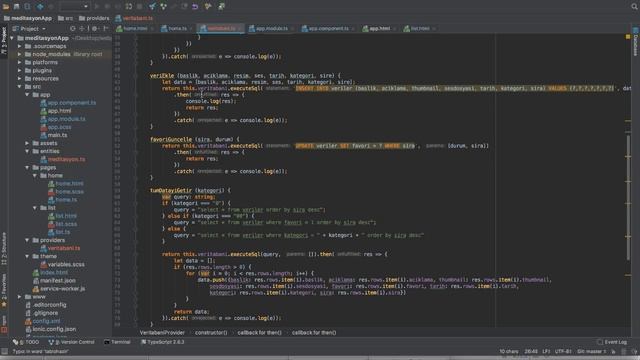Collapse the app folder in tree
Image resolution: width=640 pixels, height=360 pixels.
[27, 95]
